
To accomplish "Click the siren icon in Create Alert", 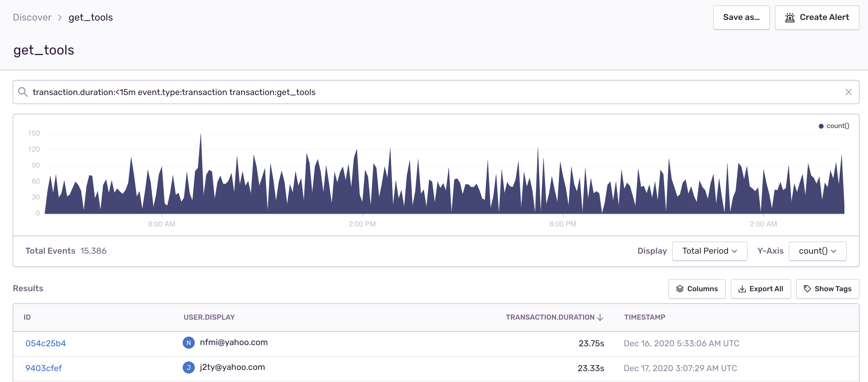I will point(789,18).
